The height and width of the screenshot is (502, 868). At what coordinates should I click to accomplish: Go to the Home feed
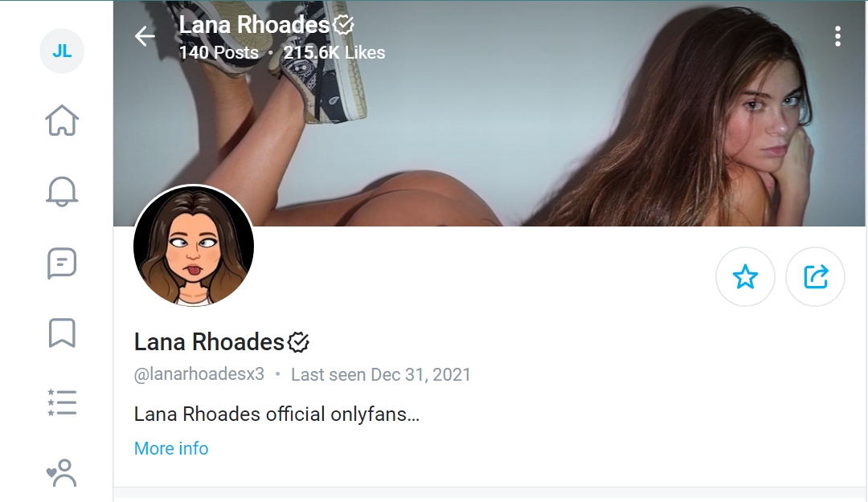coord(62,120)
